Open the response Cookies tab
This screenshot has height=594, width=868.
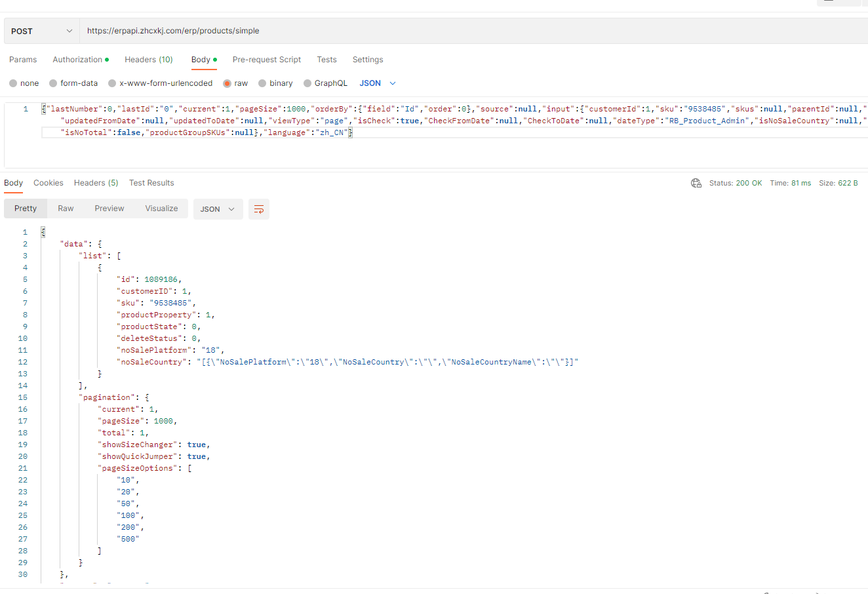(49, 183)
